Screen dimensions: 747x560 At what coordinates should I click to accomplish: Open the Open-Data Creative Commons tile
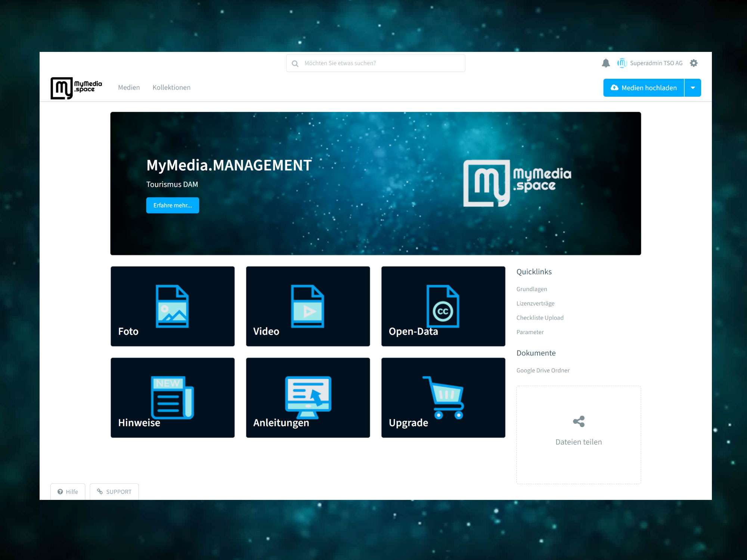443,306
